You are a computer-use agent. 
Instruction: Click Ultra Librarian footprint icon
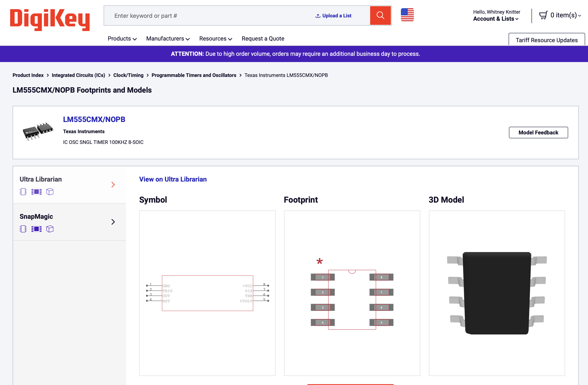tap(37, 192)
